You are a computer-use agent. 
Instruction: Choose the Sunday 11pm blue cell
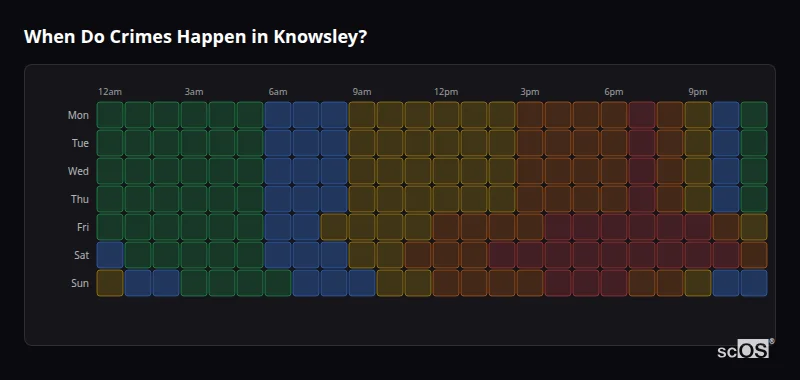coord(754,283)
